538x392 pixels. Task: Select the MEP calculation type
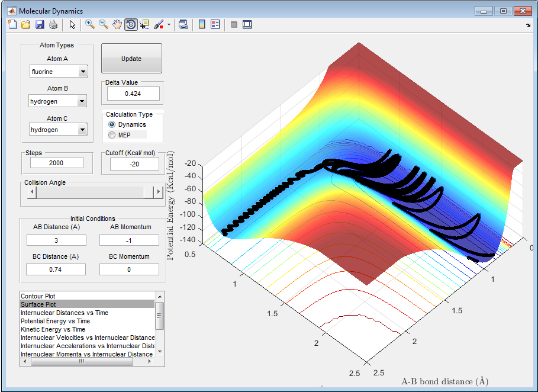click(112, 135)
